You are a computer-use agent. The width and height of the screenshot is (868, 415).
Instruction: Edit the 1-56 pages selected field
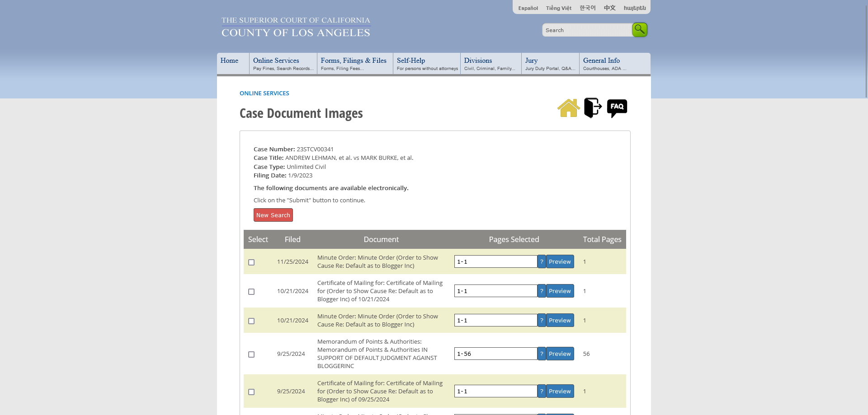pyautogui.click(x=496, y=354)
